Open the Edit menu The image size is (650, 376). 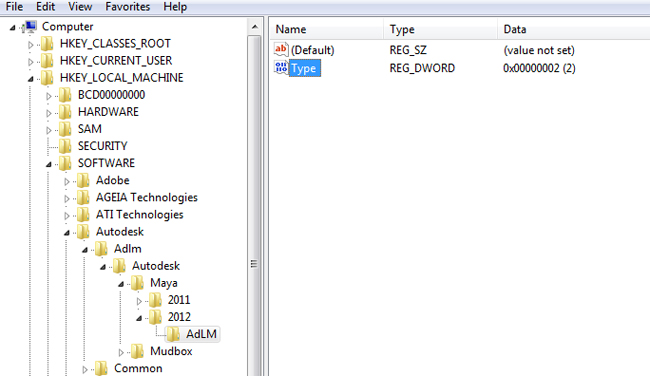[45, 7]
